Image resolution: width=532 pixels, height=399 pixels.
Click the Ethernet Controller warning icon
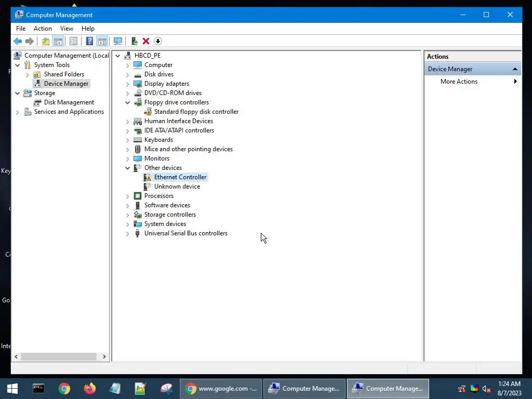click(148, 177)
